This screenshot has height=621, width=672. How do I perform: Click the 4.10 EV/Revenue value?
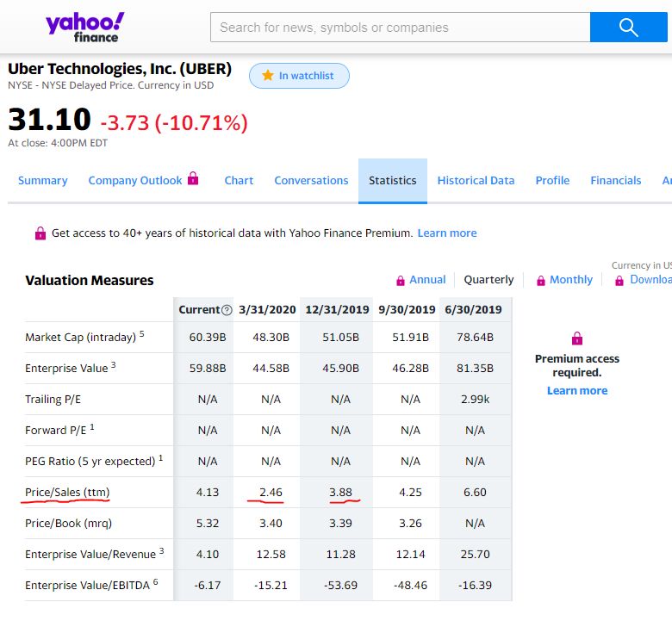(x=208, y=555)
